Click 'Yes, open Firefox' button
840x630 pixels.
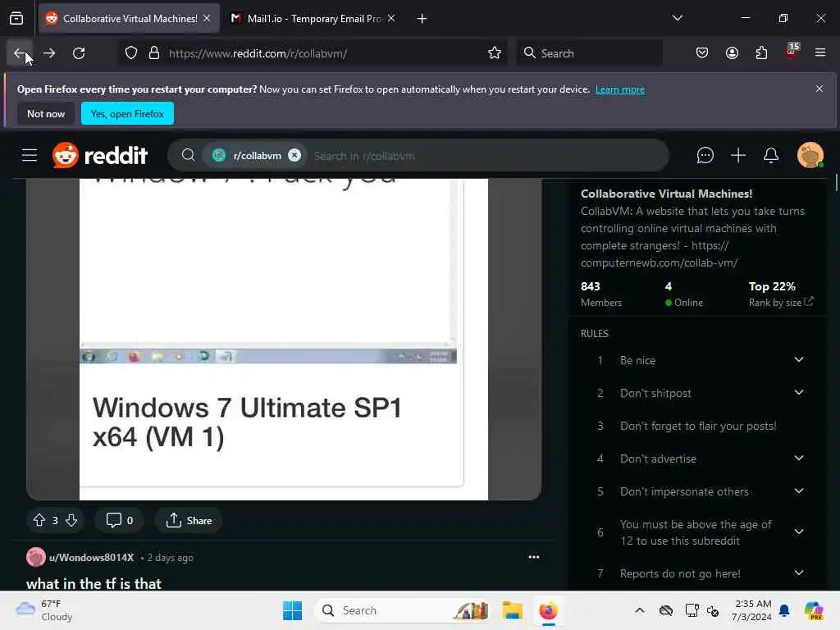click(127, 113)
